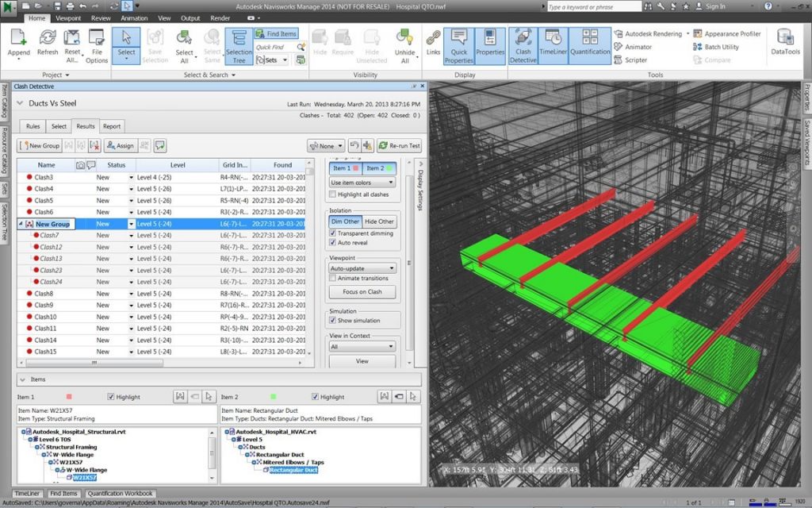Viewport: 812px width, 508px height.
Task: Click the Unhide All icon
Action: click(404, 46)
